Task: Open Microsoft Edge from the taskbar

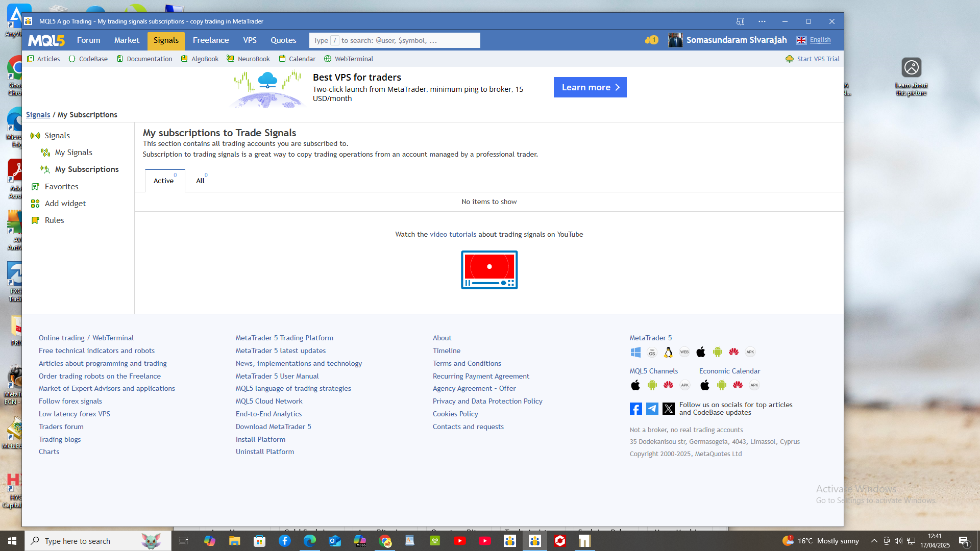Action: [x=309, y=541]
